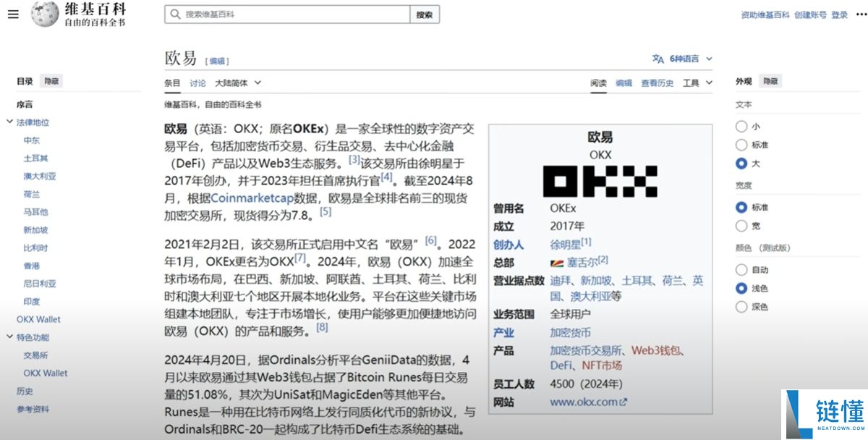
Task: Click the 加密货币 industry link in infobox
Action: [x=570, y=333]
